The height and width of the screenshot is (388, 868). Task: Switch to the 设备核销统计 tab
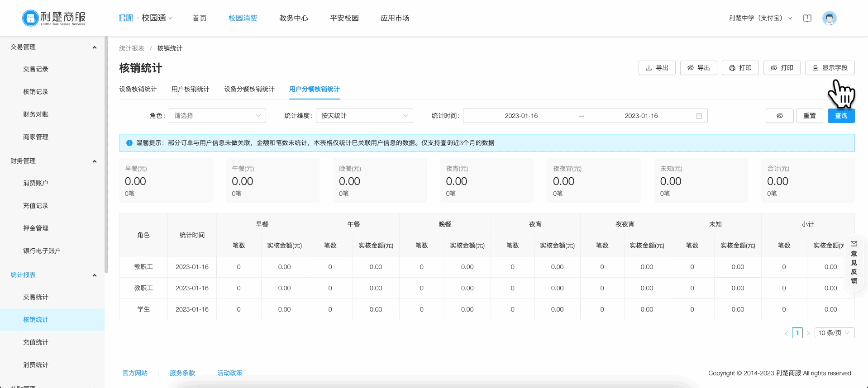[x=138, y=89]
